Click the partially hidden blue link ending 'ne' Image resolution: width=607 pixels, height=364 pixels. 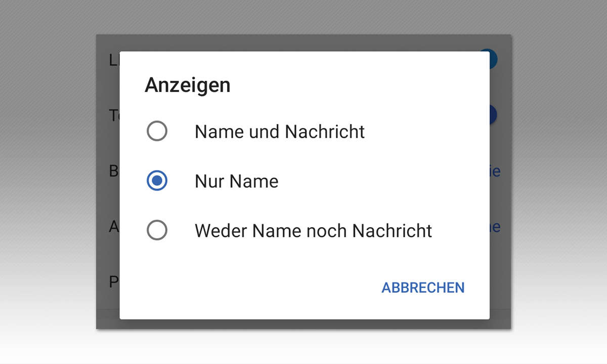point(495,227)
